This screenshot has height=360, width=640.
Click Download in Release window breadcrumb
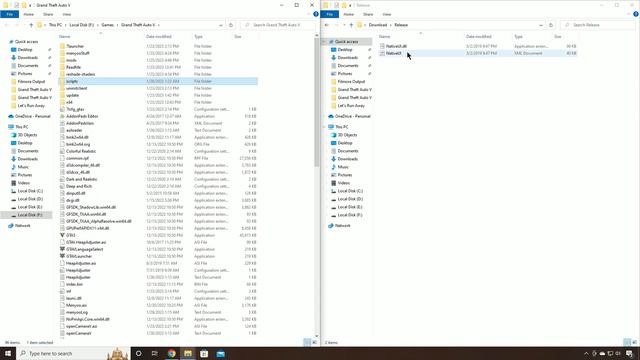[378, 25]
